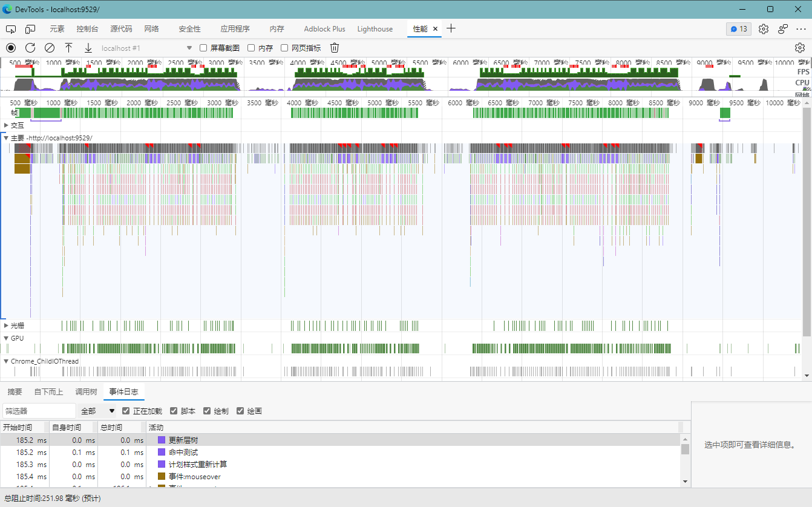
Task: Enable the 内存 checkbox in toolbar
Action: (251, 48)
